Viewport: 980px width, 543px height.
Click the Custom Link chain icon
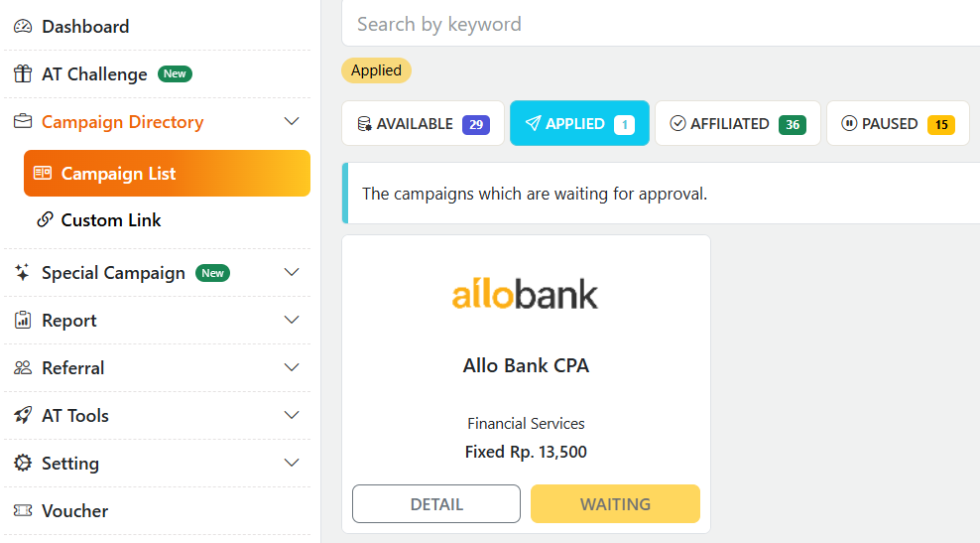pos(45,220)
